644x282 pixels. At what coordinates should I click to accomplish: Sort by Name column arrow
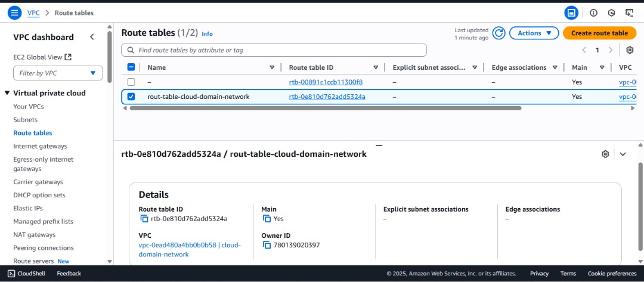pyautogui.click(x=272, y=67)
